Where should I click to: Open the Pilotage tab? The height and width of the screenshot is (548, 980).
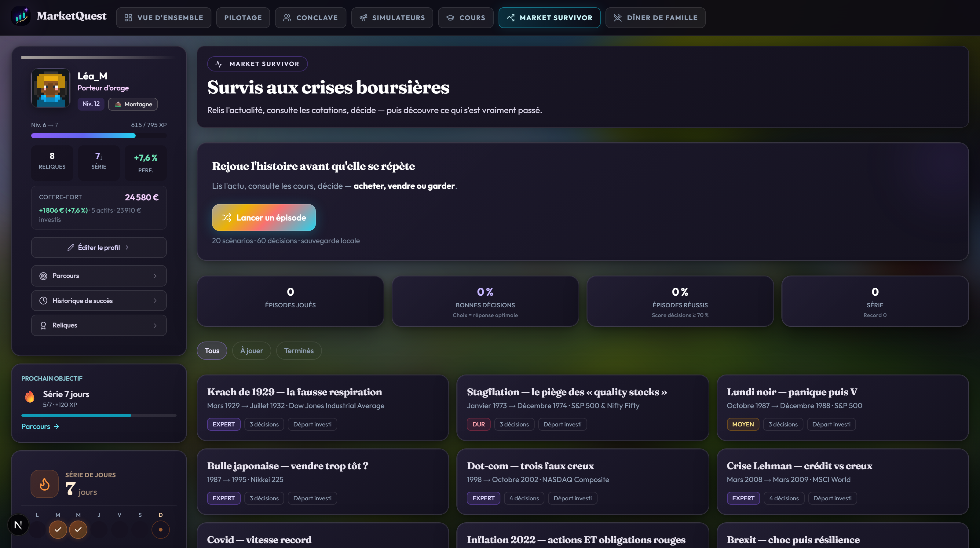(243, 18)
